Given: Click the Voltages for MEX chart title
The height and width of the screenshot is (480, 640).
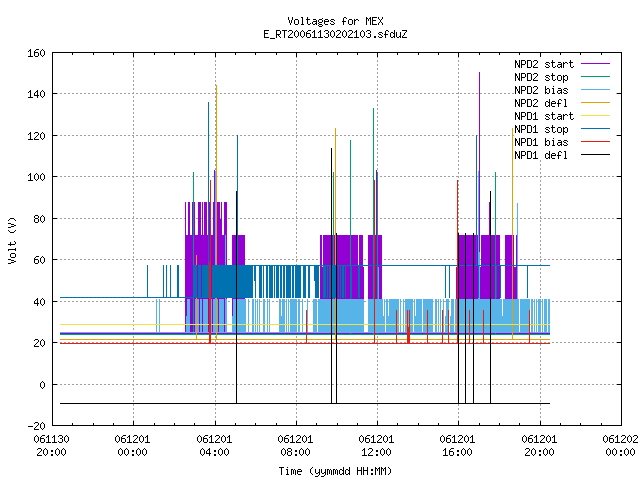Looking at the screenshot, I should [335, 21].
